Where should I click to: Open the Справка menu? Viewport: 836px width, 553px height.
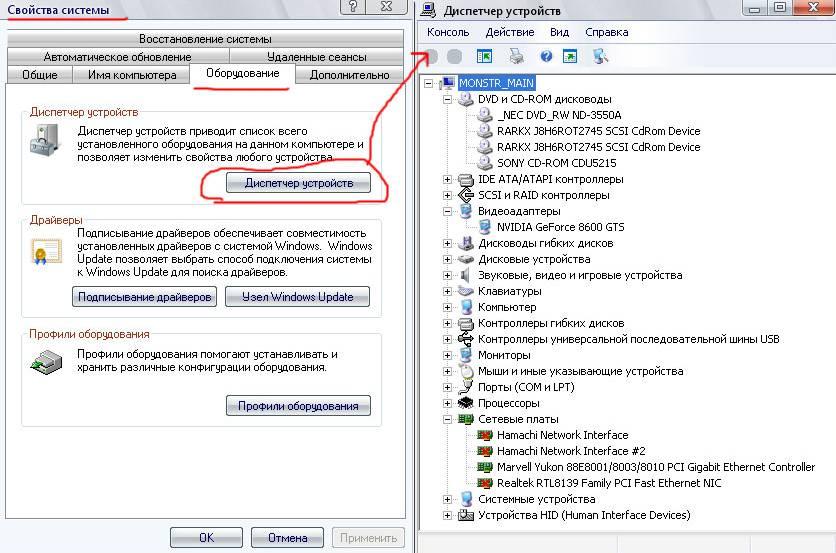click(x=606, y=32)
